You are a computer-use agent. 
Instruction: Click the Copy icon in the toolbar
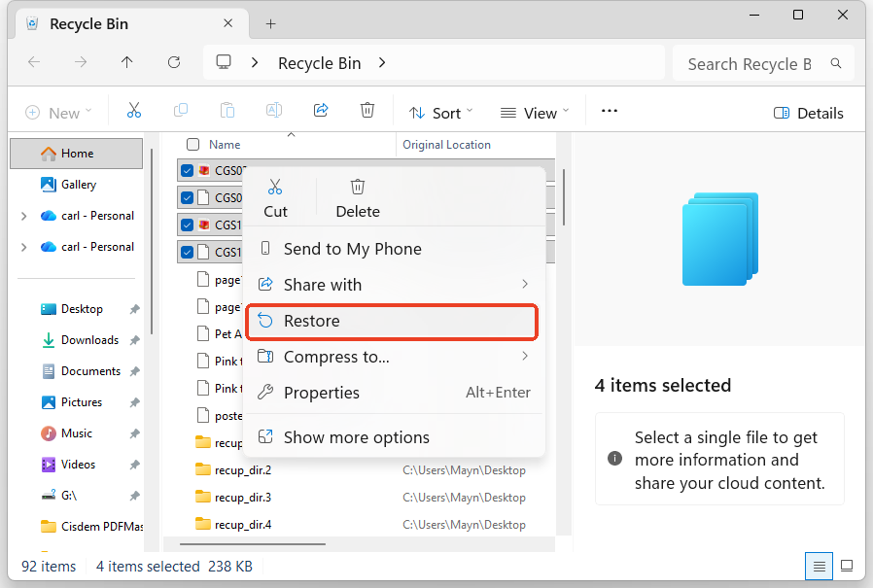pos(181,110)
